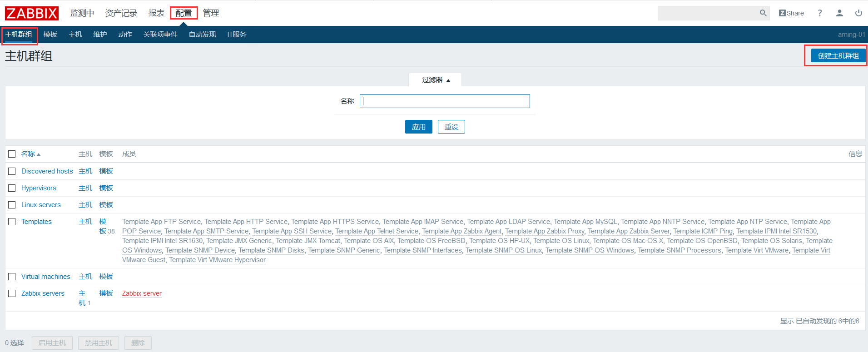Click the 应用 filter button

click(x=419, y=127)
